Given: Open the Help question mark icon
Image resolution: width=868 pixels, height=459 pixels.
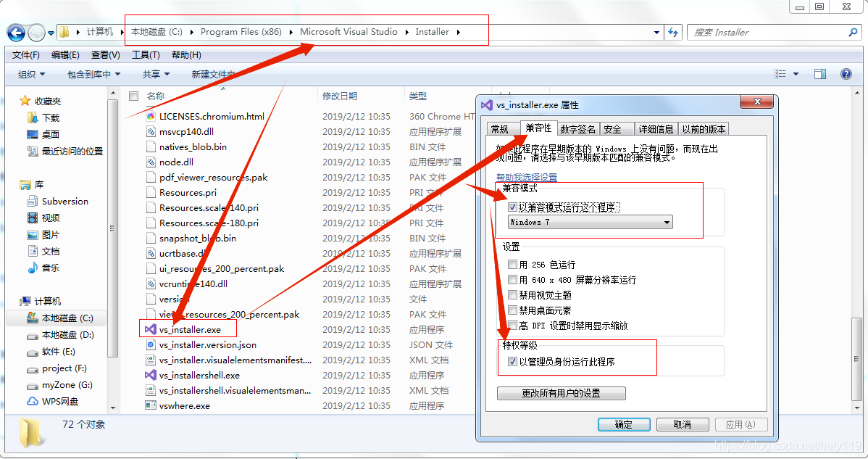Looking at the screenshot, I should (x=846, y=74).
